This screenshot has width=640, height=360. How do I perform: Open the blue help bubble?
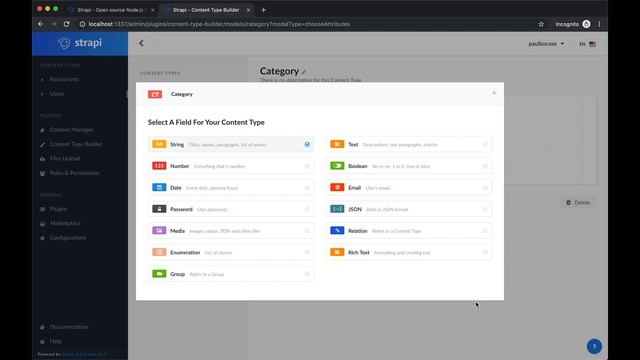594,346
